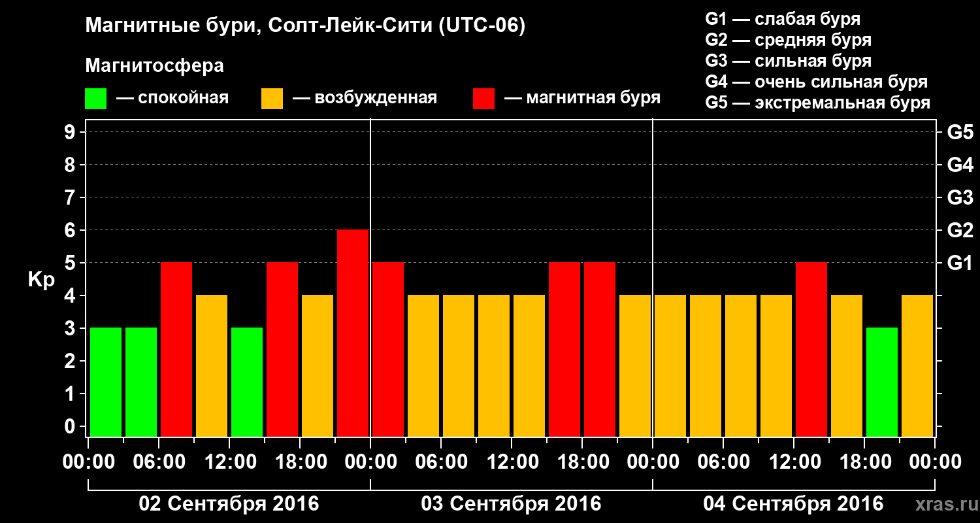The width and height of the screenshot is (980, 523).
Task: Click the '18:00' time label above 03 Сентября
Action: point(582,462)
